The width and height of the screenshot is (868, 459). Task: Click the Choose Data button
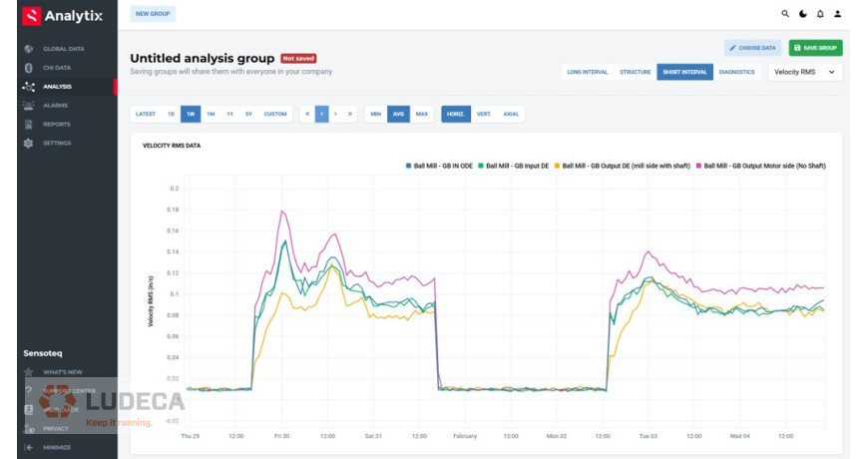(x=753, y=48)
